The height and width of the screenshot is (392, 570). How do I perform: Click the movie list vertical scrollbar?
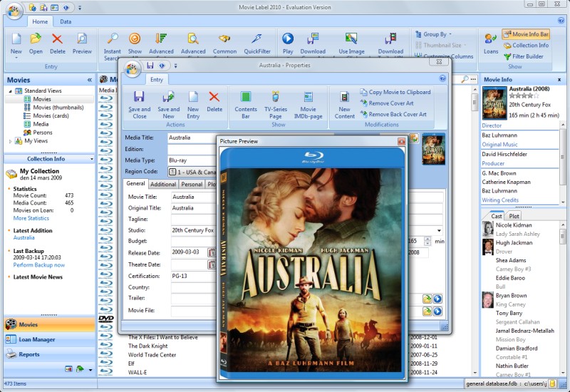[475, 231]
